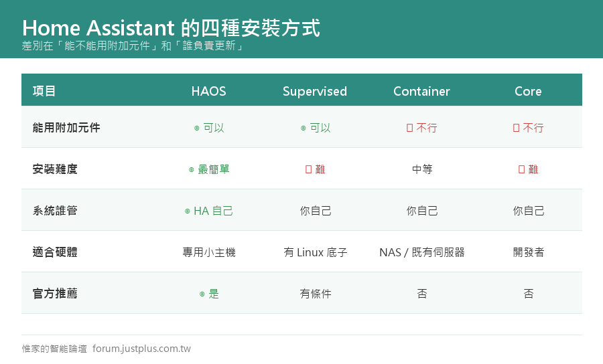603x364 pixels.
Task: Click the Home Assistant 的四種安裝方式 title
Action: click(171, 27)
